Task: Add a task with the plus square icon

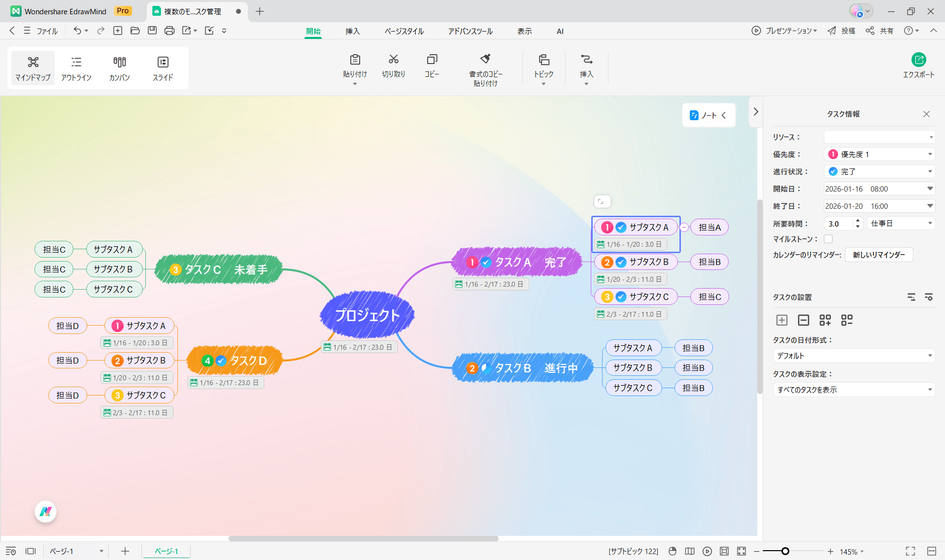Action: point(782,320)
